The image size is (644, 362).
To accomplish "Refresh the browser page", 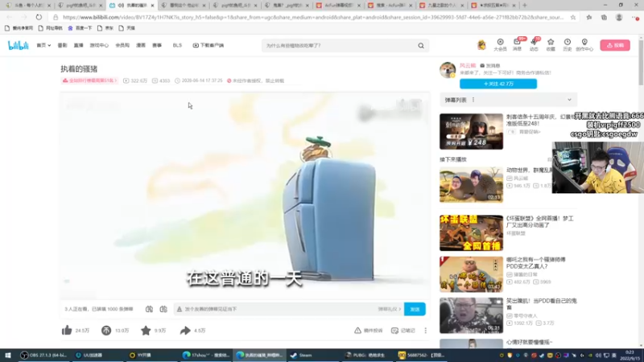I will (39, 17).
